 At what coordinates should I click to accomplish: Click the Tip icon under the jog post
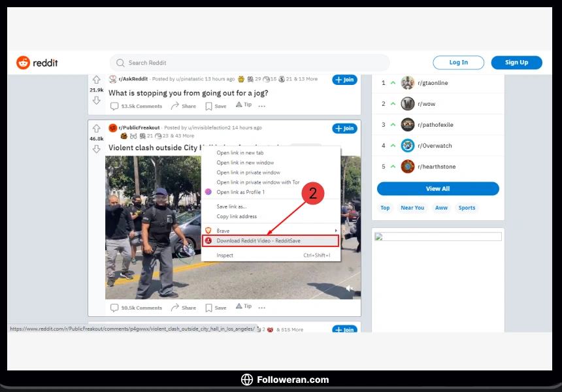point(239,105)
